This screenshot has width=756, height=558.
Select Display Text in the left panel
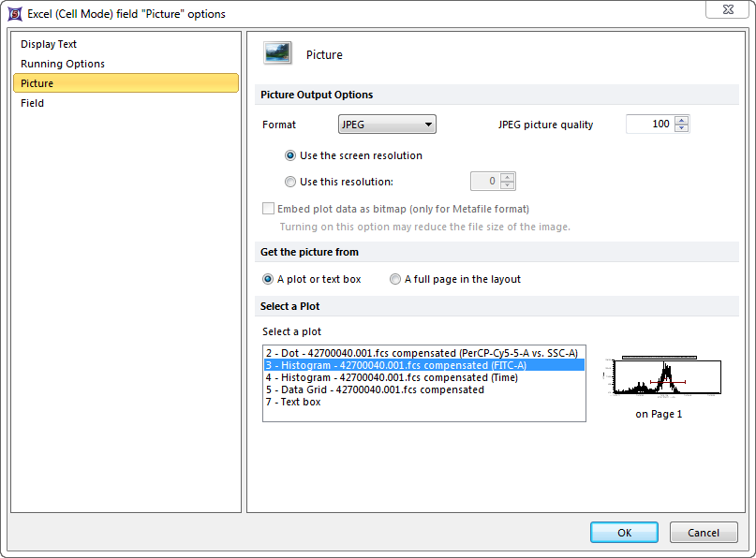49,44
